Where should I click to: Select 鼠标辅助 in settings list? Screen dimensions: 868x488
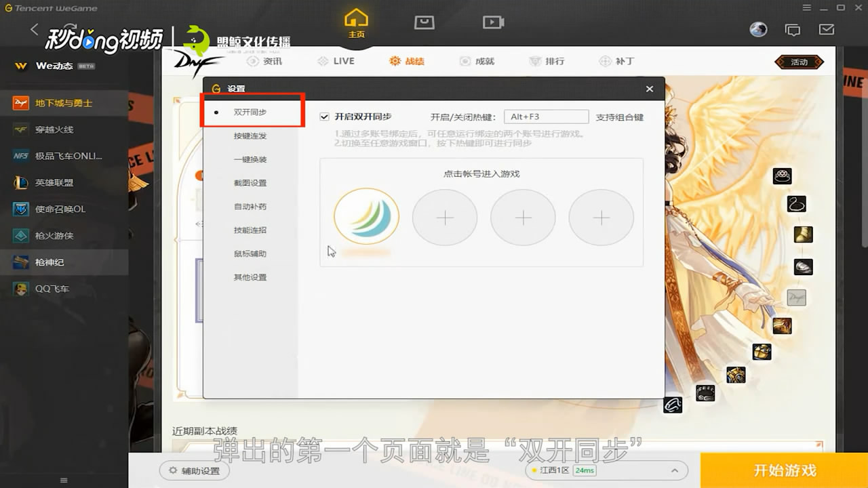click(x=250, y=253)
